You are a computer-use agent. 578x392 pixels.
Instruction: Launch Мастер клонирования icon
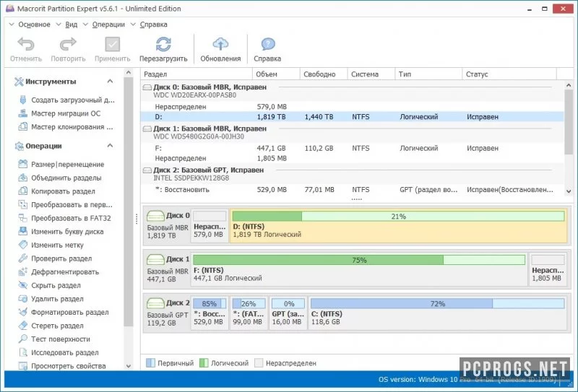[23, 127]
